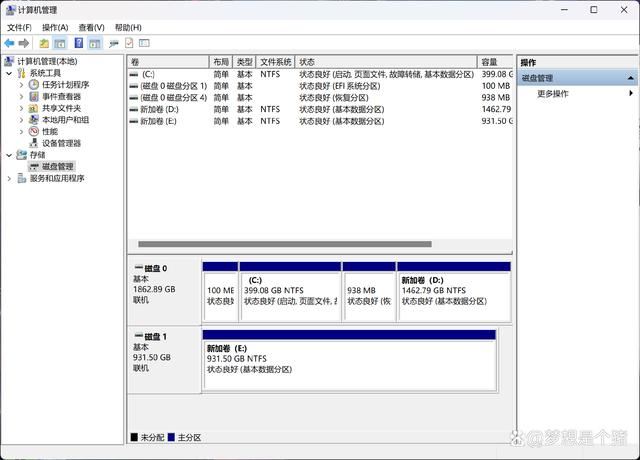Select 任务计划程序 in the tree
Image resolution: width=640 pixels, height=460 pixels.
(65, 85)
